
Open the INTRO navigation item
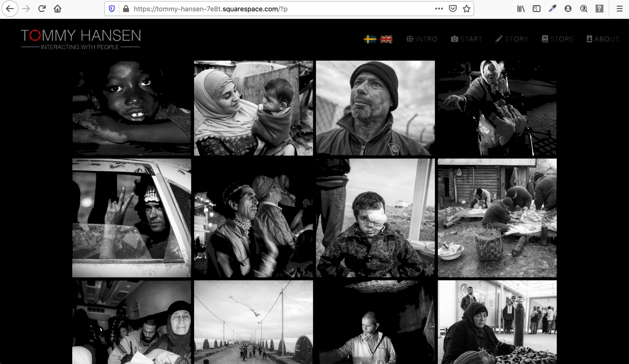click(422, 39)
